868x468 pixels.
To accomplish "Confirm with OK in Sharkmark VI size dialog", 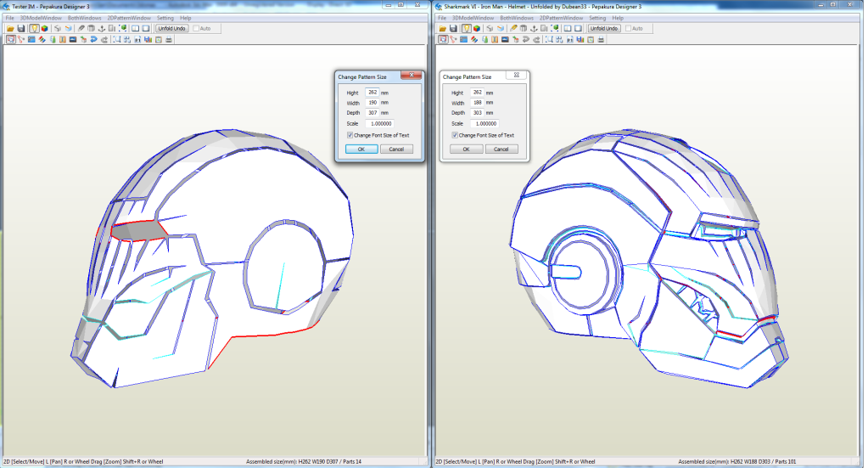I will [466, 149].
